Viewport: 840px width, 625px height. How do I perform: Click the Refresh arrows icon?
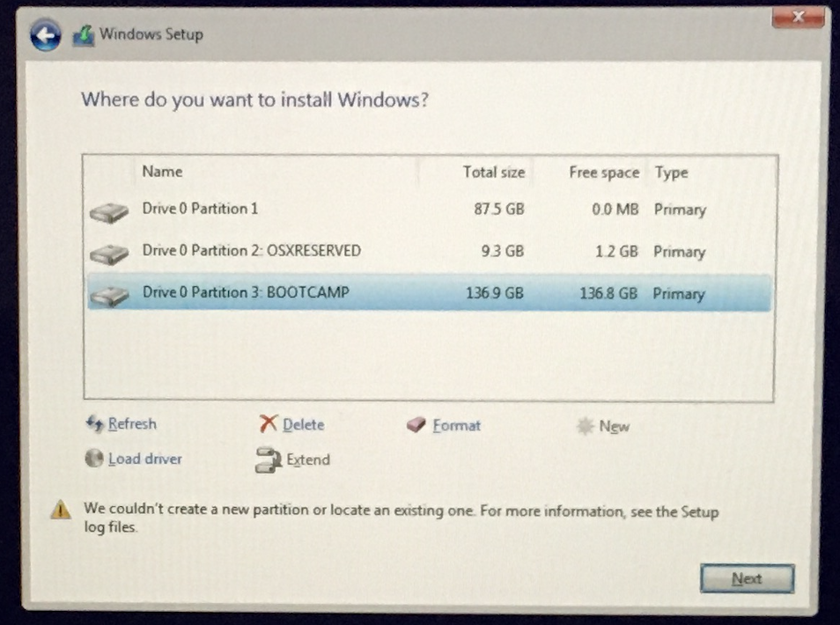(x=95, y=423)
